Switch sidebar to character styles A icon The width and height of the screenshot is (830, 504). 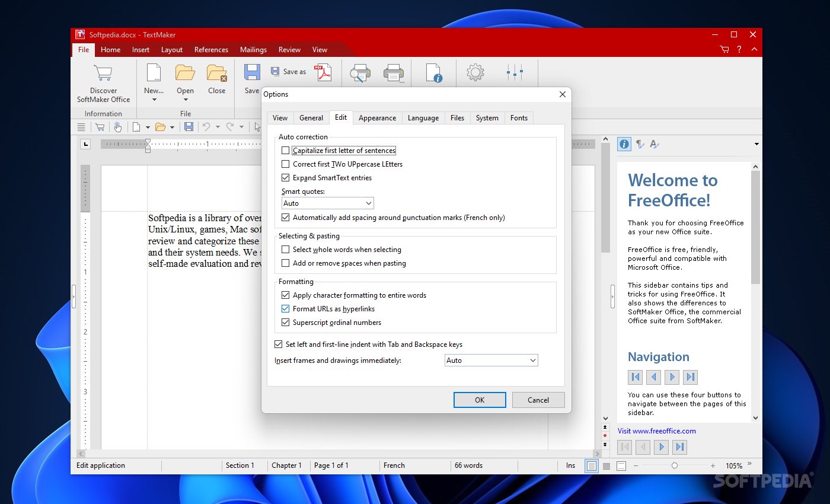pyautogui.click(x=655, y=143)
